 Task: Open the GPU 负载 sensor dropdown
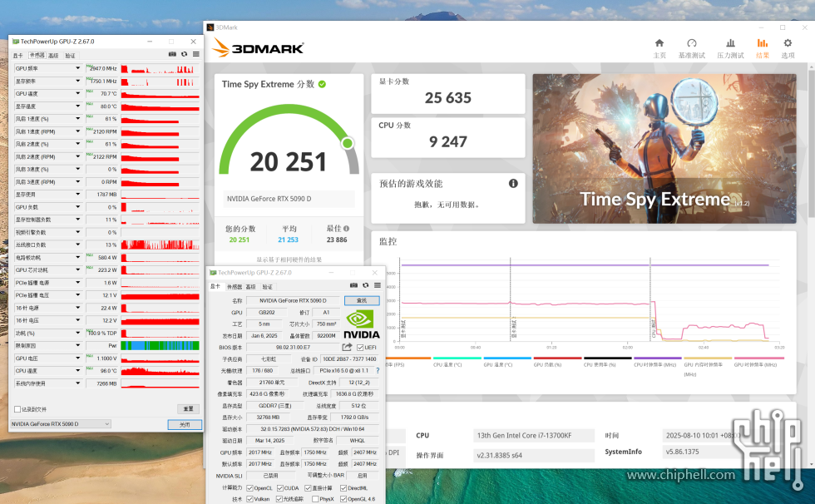[x=78, y=207]
